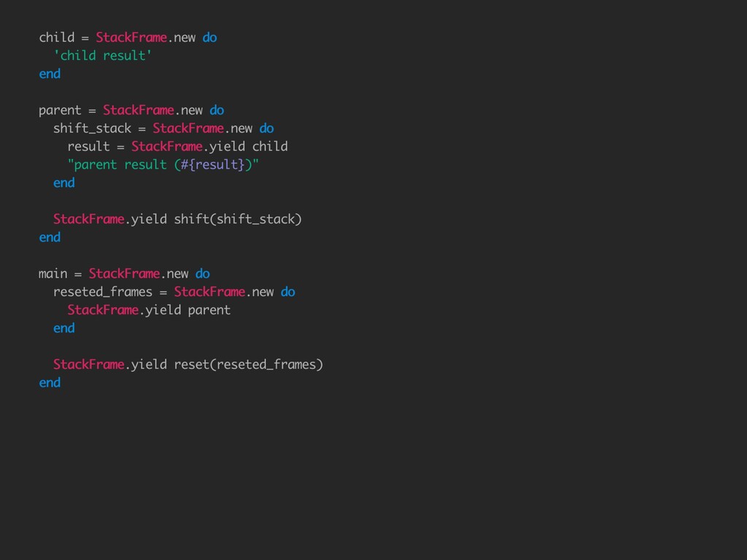The height and width of the screenshot is (560, 747).
Task: Click "StackFrame.yield shift(shift_stack)" line
Action: pyautogui.click(x=178, y=219)
